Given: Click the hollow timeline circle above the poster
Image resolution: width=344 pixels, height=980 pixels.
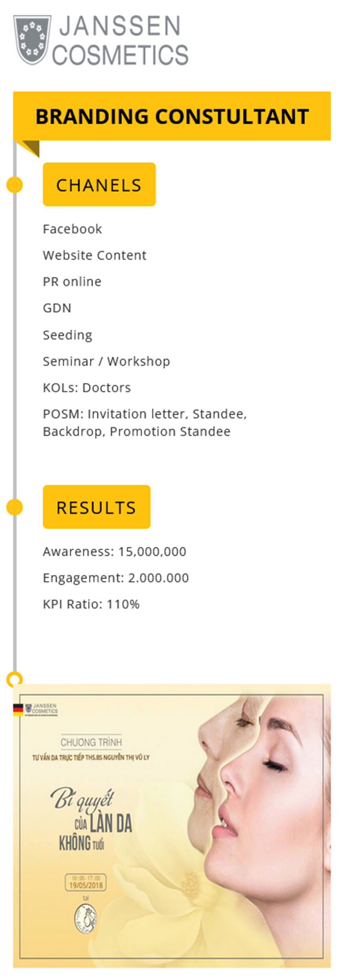Looking at the screenshot, I should (x=15, y=679).
